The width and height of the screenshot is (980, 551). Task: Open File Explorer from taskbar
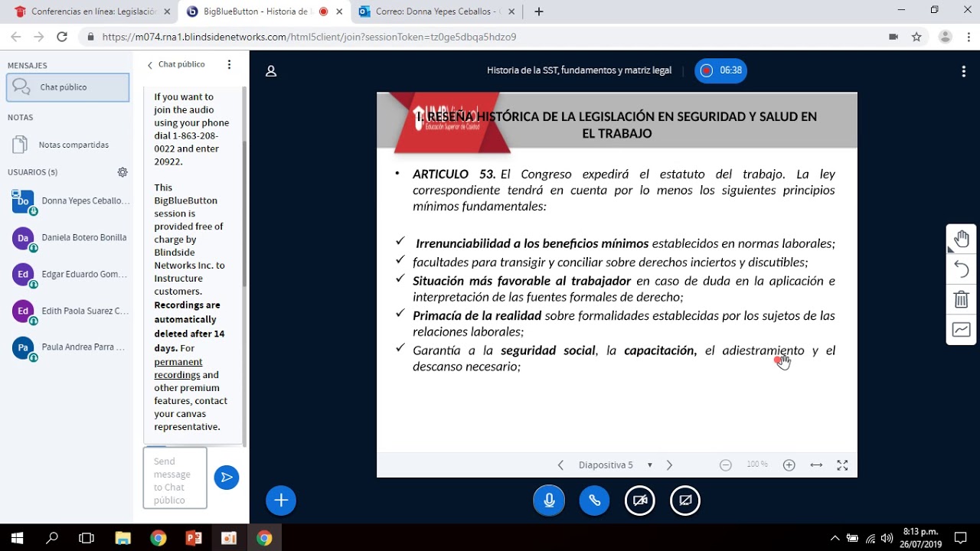pos(122,538)
